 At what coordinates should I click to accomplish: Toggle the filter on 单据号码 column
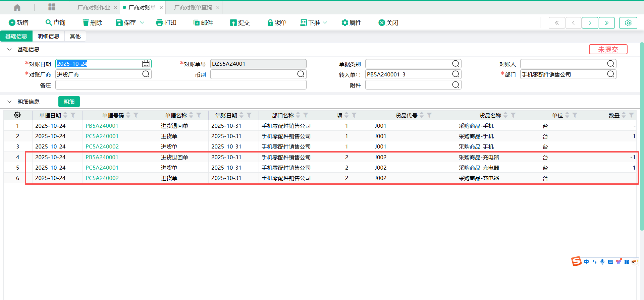coord(136,115)
